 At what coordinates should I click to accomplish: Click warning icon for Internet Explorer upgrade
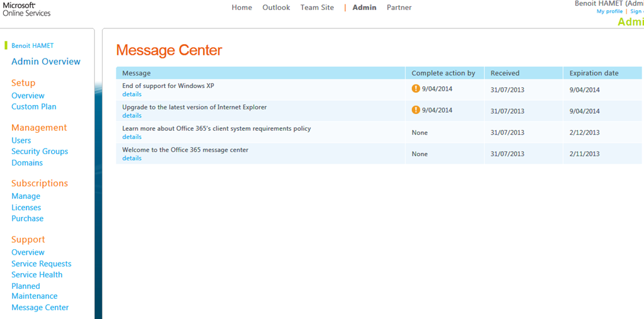(416, 110)
